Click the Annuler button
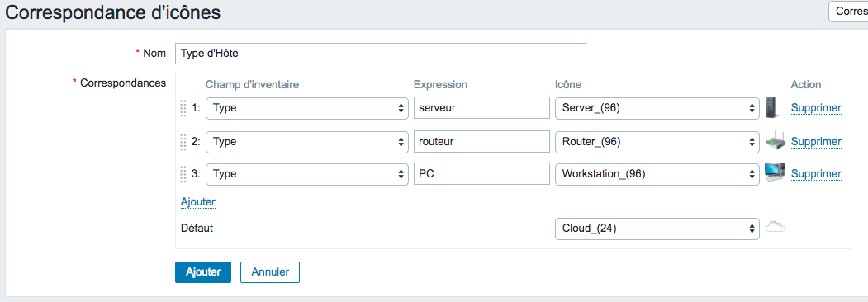868x302 pixels. tap(270, 272)
